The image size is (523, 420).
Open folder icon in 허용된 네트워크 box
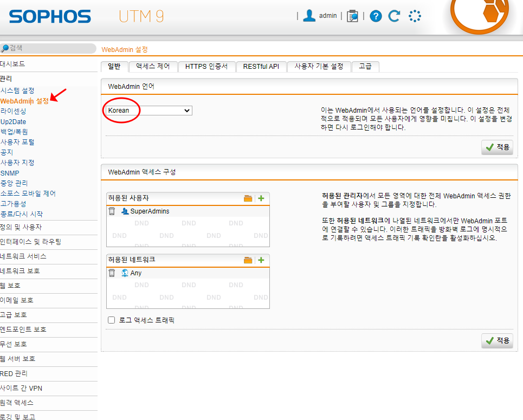[248, 260]
